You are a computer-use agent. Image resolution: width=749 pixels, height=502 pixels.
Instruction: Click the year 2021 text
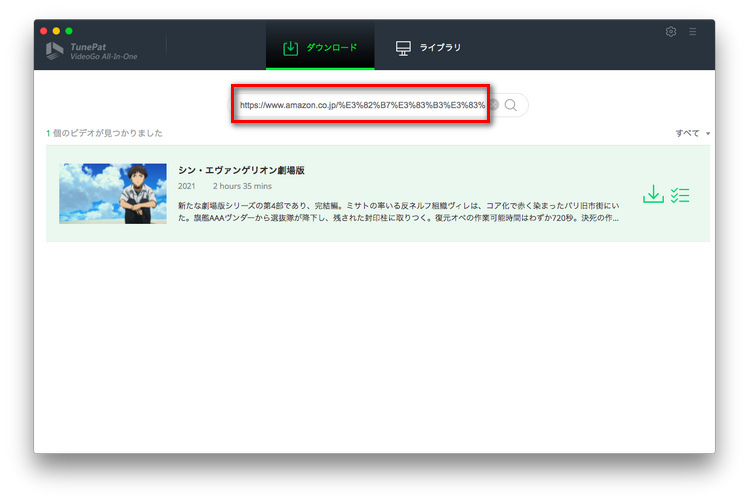click(x=186, y=186)
